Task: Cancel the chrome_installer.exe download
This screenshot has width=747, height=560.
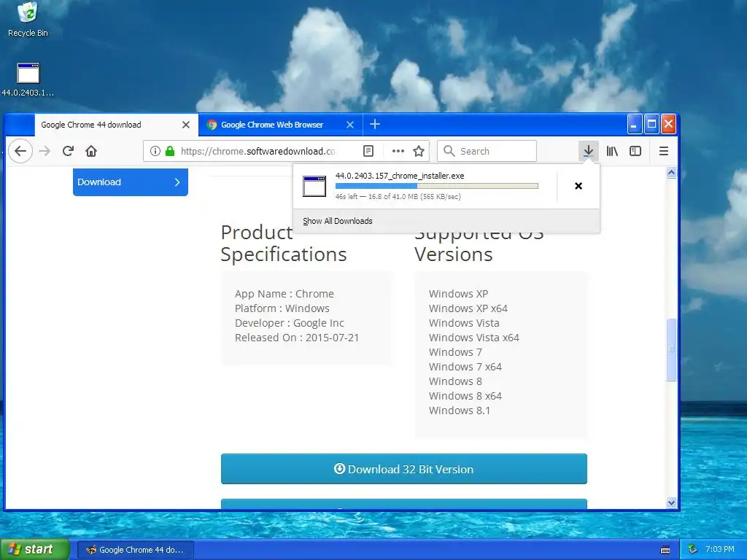Action: pos(578,186)
